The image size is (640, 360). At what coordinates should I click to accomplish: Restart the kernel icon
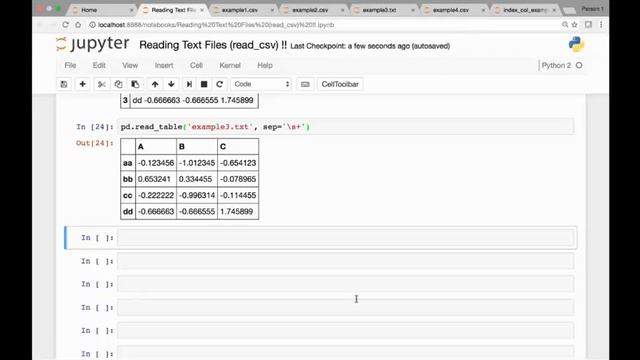tap(220, 84)
